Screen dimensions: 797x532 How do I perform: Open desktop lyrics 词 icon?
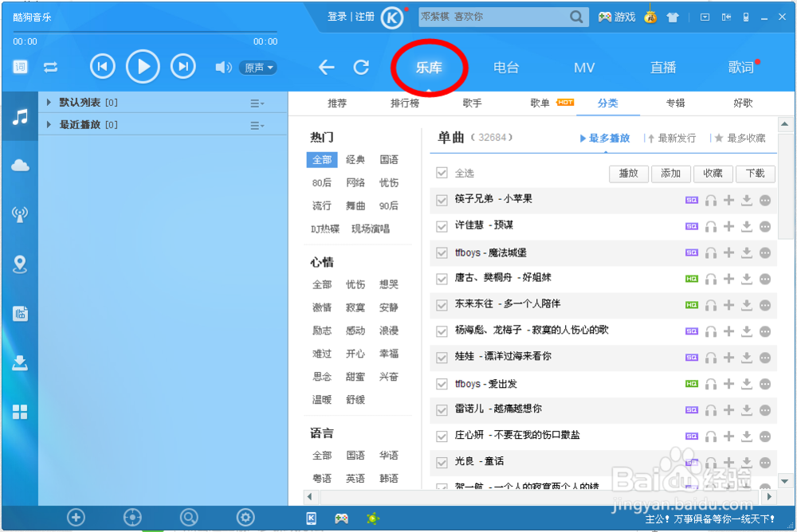pos(21,67)
